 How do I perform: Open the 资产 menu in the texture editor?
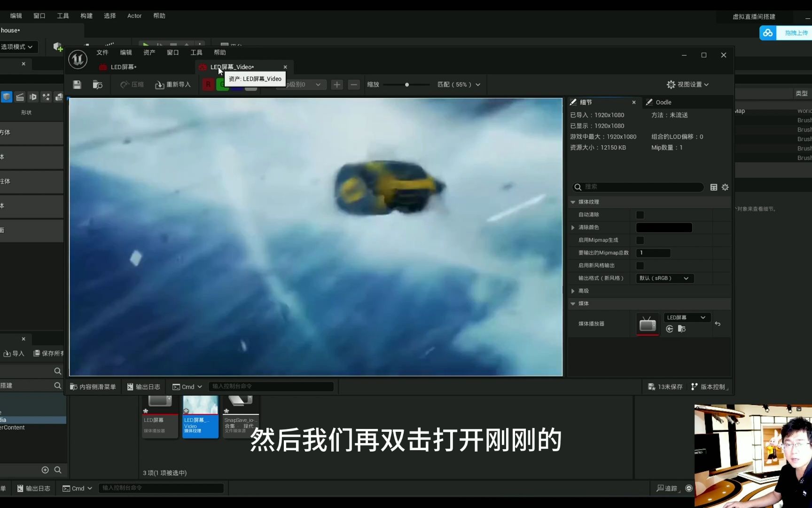[149, 53]
